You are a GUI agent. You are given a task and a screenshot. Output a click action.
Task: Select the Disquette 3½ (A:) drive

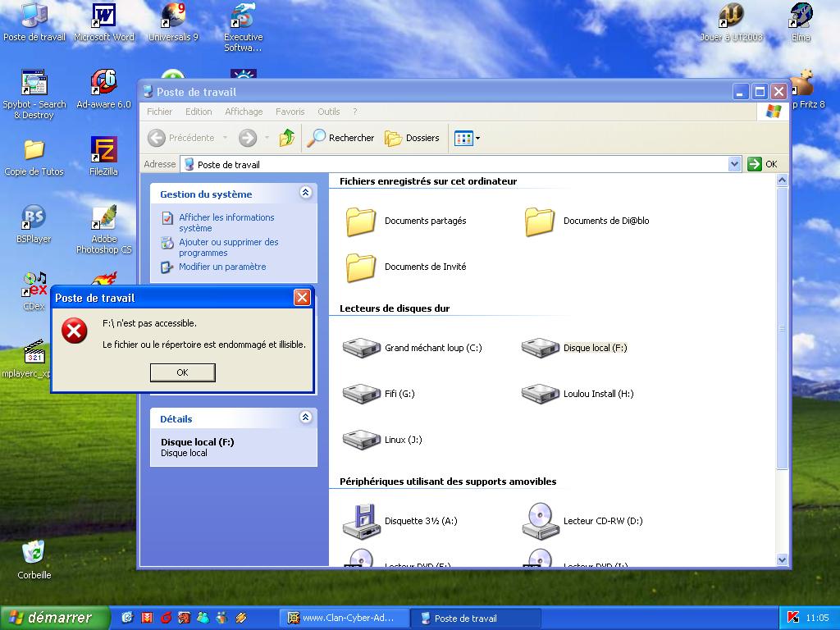[400, 521]
